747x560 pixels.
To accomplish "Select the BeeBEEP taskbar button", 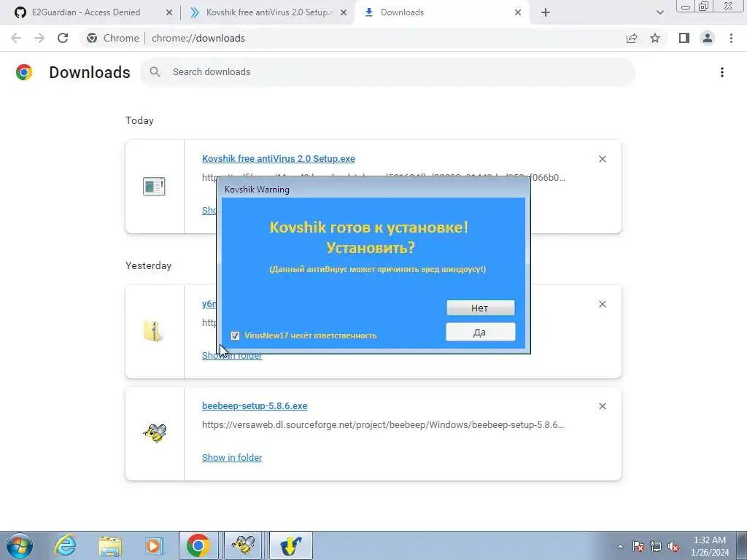I will (x=243, y=545).
